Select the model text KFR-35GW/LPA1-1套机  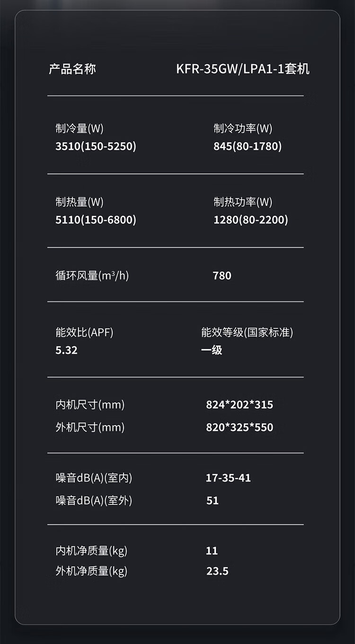click(242, 69)
